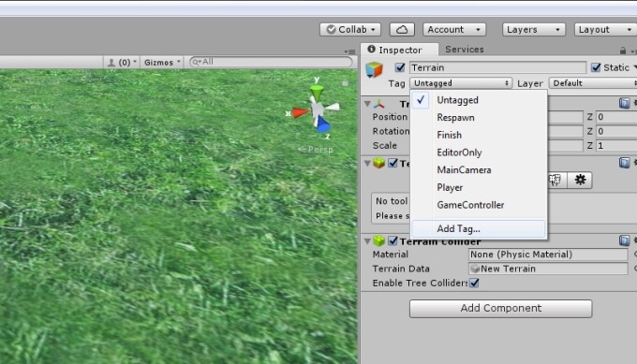The height and width of the screenshot is (364, 637).
Task: Toggle the Terrain object active checkbox
Action: 400,67
